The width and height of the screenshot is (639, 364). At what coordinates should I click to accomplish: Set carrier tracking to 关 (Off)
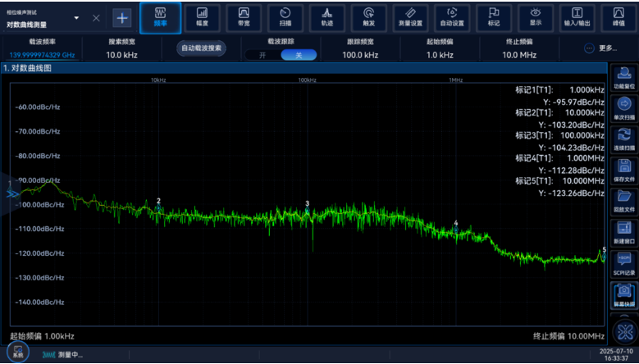pos(299,55)
